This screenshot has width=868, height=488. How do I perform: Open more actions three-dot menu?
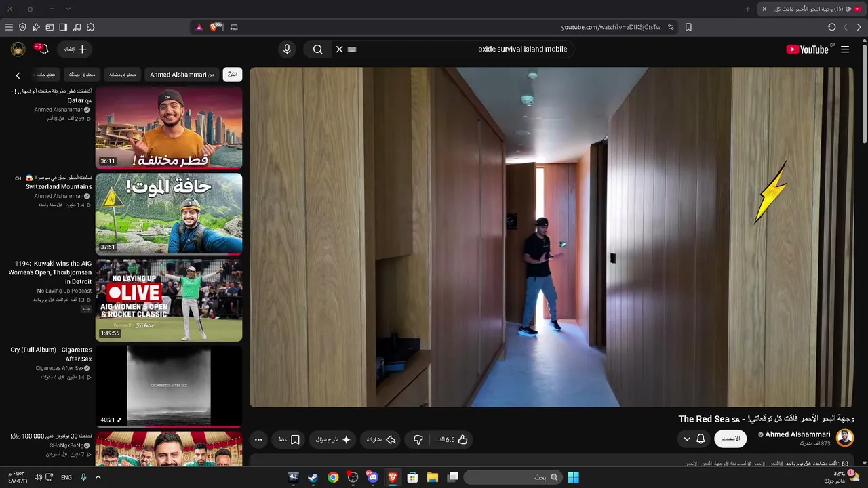click(x=258, y=440)
